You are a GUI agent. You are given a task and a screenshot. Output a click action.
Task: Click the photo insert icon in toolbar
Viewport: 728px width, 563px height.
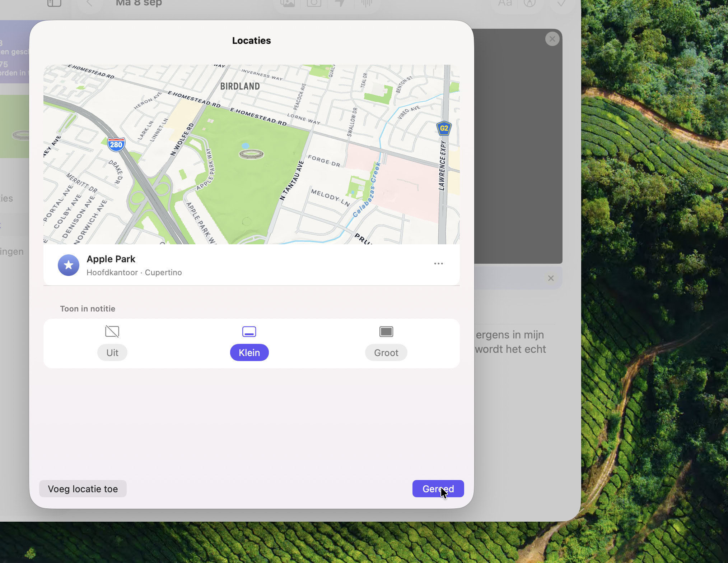coord(288,3)
